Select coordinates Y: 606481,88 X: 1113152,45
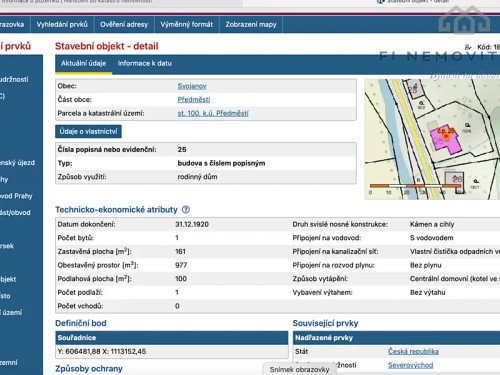Screen dimensions: 500x375 point(102,351)
